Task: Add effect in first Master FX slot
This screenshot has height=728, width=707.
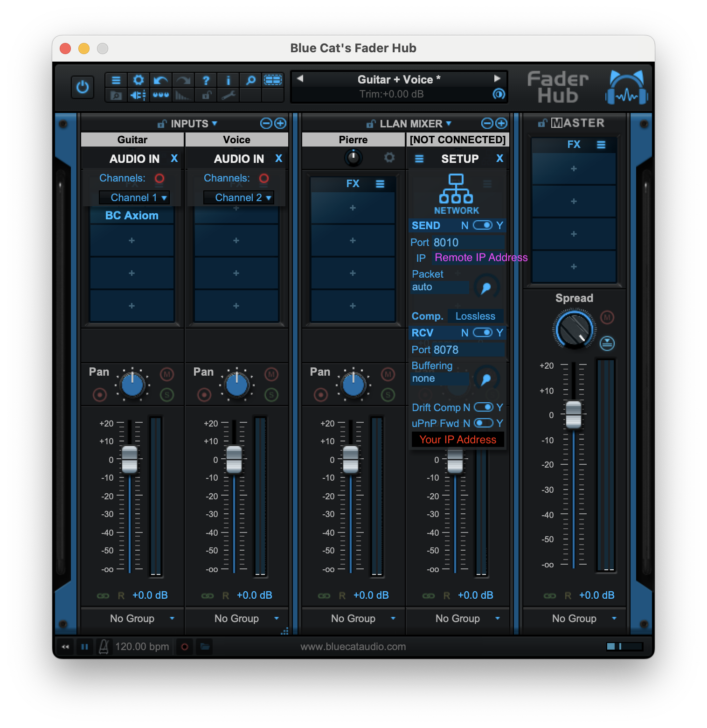Action: point(574,168)
